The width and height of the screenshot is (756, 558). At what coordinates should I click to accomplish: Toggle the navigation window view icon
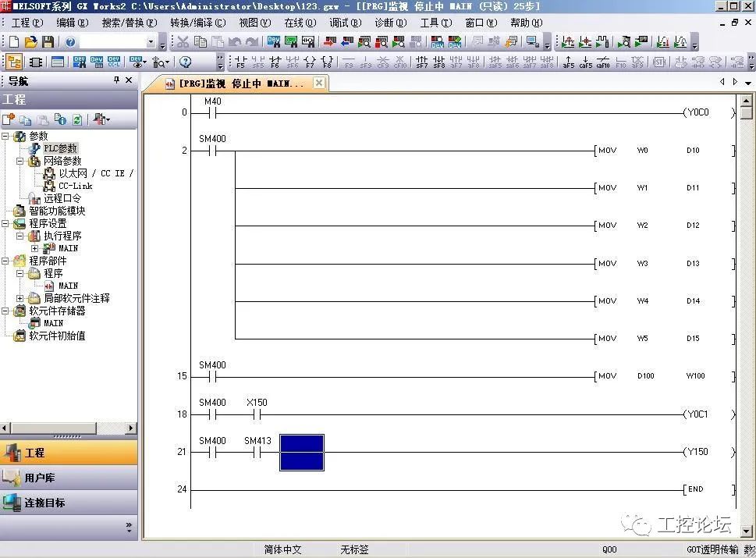14,62
